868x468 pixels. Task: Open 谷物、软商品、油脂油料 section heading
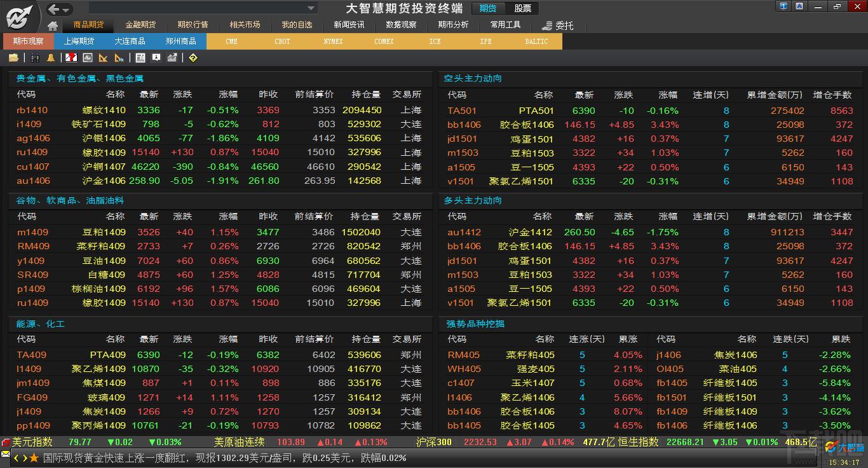pyautogui.click(x=70, y=200)
